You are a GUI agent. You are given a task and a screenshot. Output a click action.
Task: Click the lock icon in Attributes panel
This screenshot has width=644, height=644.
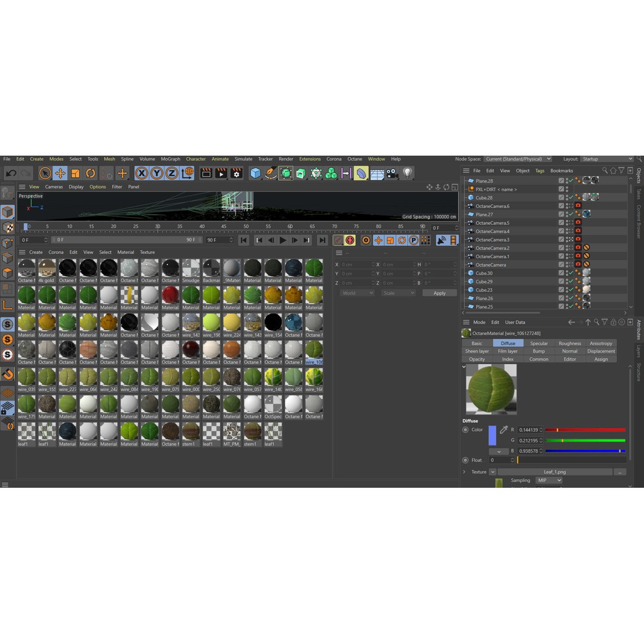coord(613,322)
